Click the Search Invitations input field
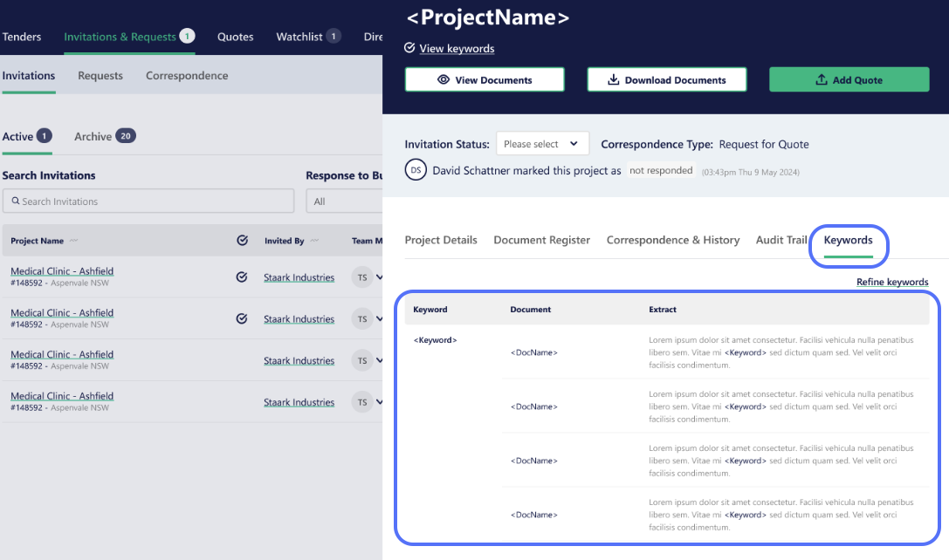 [x=148, y=201]
